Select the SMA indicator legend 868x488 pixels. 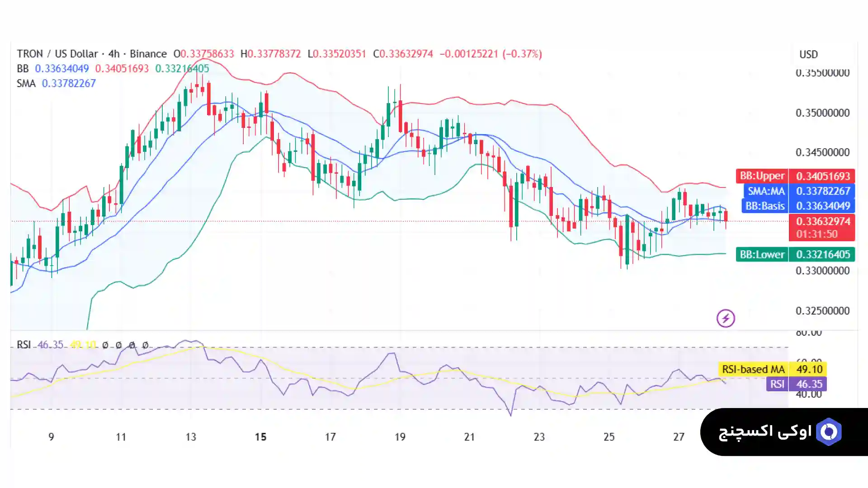coord(26,84)
